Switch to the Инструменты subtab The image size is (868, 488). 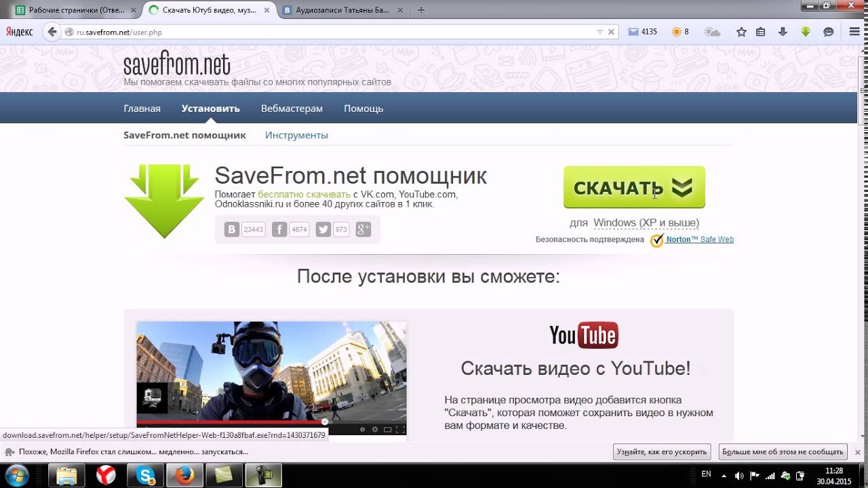[x=296, y=135]
